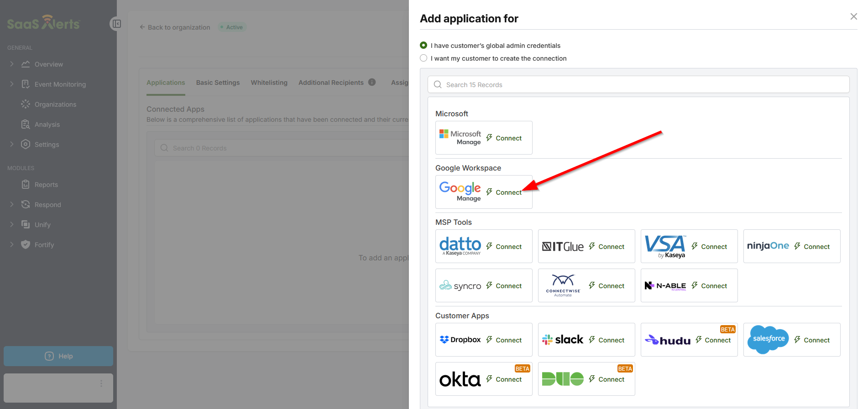The height and width of the screenshot is (409, 868).
Task: Click the Google Workspace logo icon
Action: point(460,192)
